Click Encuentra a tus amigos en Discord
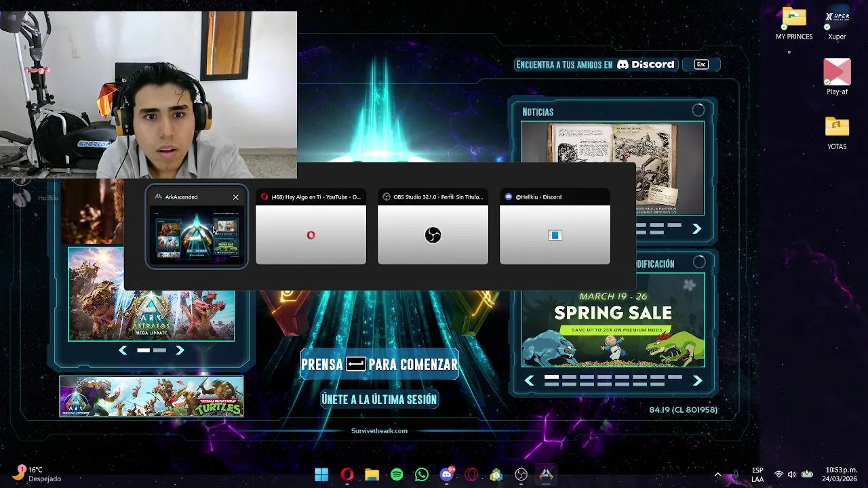 click(x=595, y=64)
